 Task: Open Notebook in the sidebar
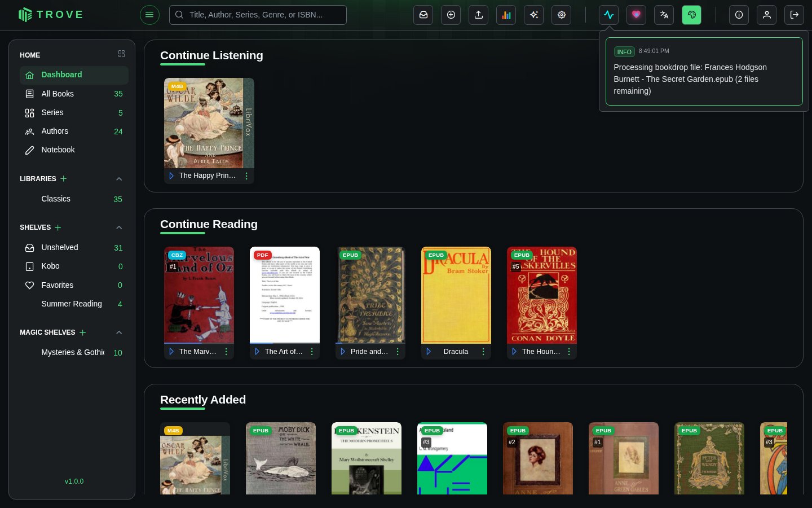pyautogui.click(x=74, y=150)
